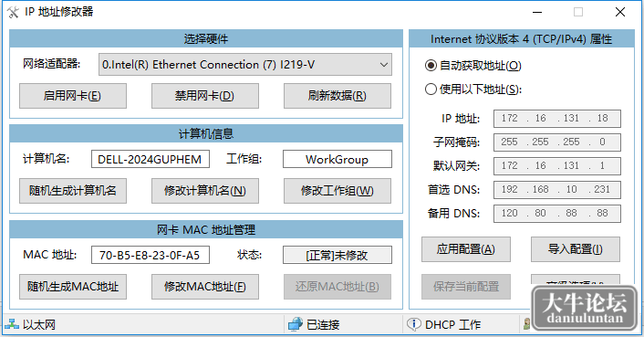Click the 以太网 network icon in status bar
The height and width of the screenshot is (337, 644).
tap(12, 325)
